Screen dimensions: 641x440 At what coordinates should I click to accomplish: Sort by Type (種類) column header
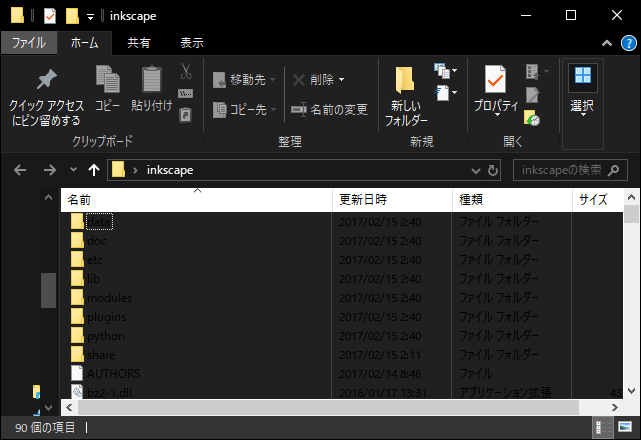(512, 200)
